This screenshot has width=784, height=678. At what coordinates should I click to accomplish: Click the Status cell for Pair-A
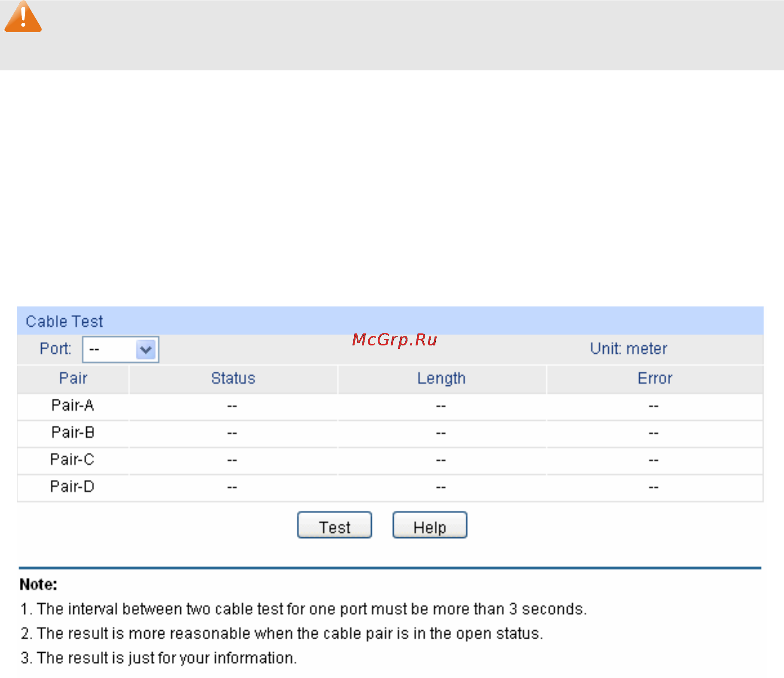tap(233, 406)
